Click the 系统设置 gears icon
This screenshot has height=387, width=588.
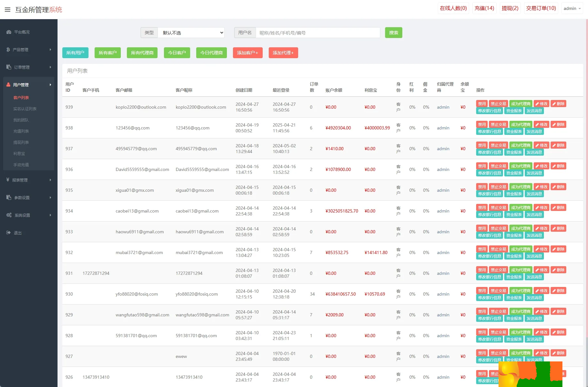(9, 215)
